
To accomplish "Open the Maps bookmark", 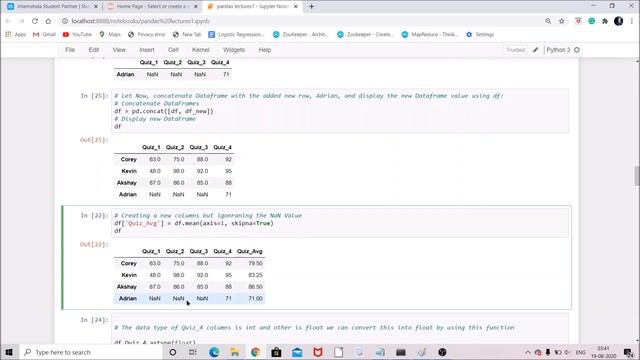I will (110, 35).
